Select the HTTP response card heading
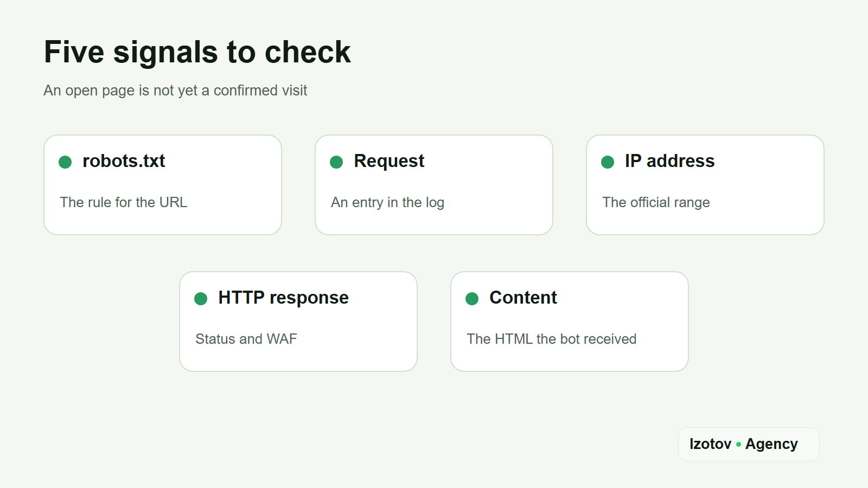Screen dimensions: 868x488 click(x=283, y=298)
